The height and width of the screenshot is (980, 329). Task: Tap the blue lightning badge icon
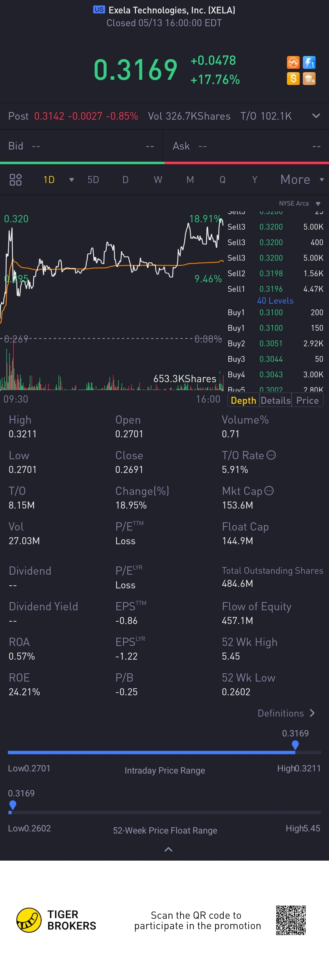point(309,62)
